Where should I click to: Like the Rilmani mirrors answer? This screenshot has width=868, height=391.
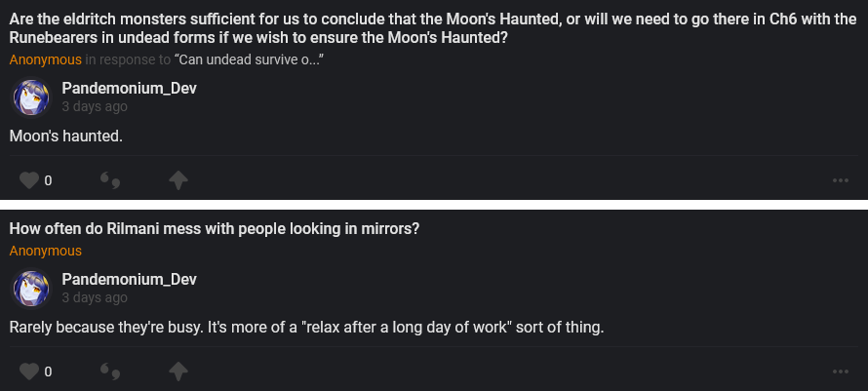(x=29, y=371)
